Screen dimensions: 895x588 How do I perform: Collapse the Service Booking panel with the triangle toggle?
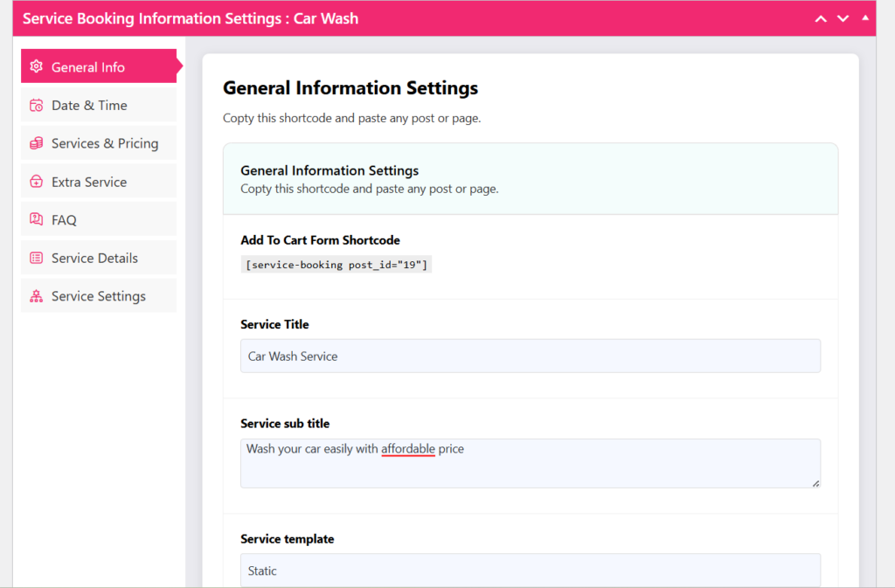[x=865, y=18]
